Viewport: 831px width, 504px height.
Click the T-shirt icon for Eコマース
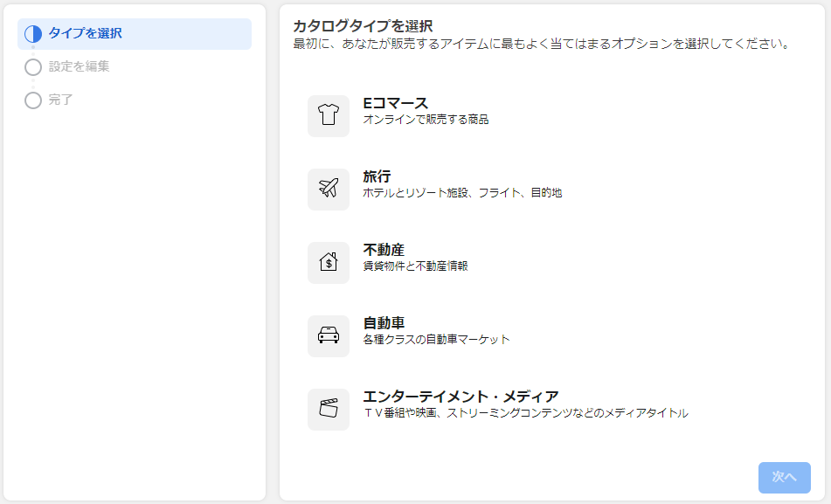point(329,116)
